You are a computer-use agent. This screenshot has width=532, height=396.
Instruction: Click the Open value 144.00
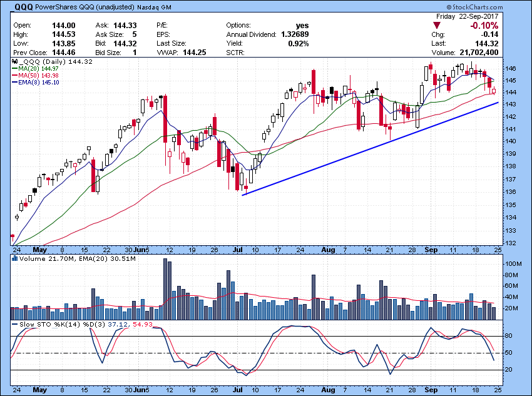pos(63,26)
